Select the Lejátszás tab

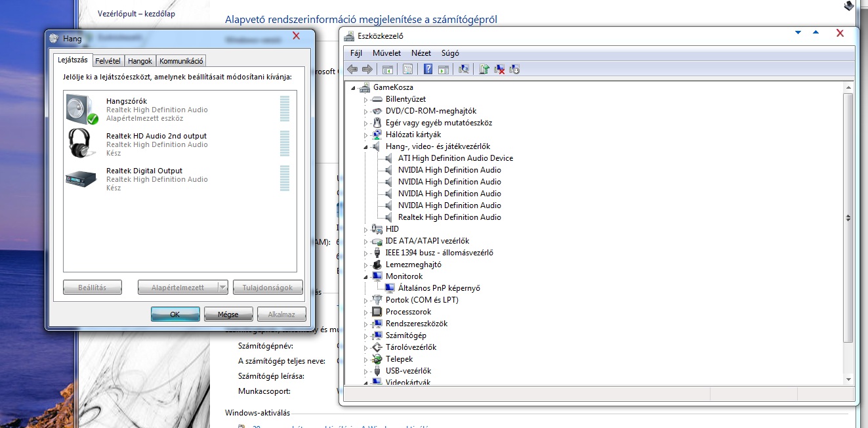point(73,60)
